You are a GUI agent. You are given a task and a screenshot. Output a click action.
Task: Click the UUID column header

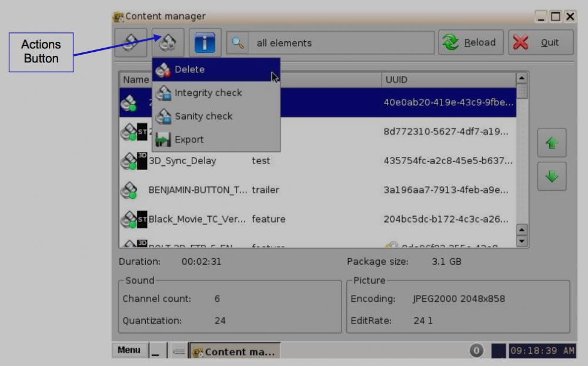click(447, 79)
